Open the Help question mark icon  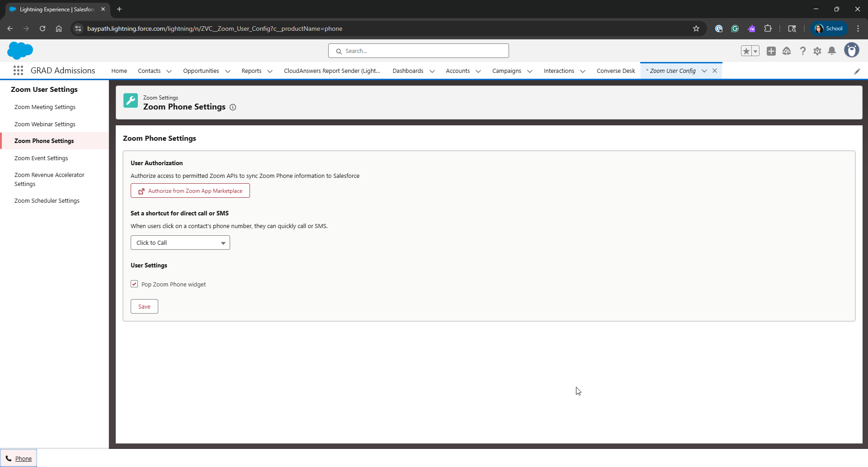click(x=803, y=51)
